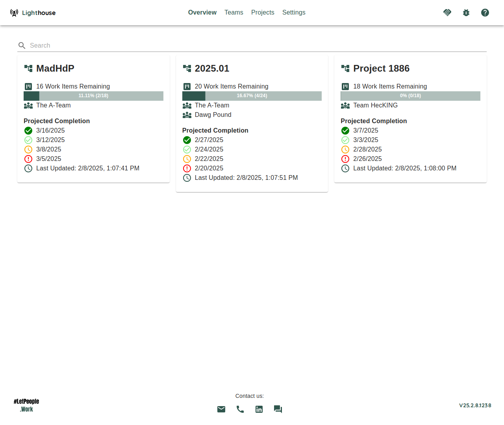
Task: Click the team icon beside Team HecKING
Action: click(x=345, y=105)
